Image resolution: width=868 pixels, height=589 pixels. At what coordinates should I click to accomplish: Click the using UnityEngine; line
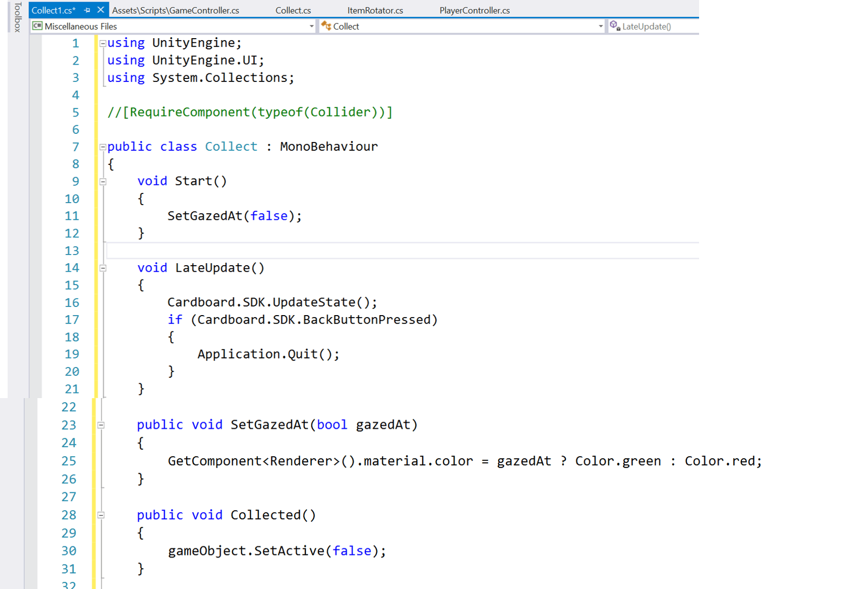coord(175,43)
